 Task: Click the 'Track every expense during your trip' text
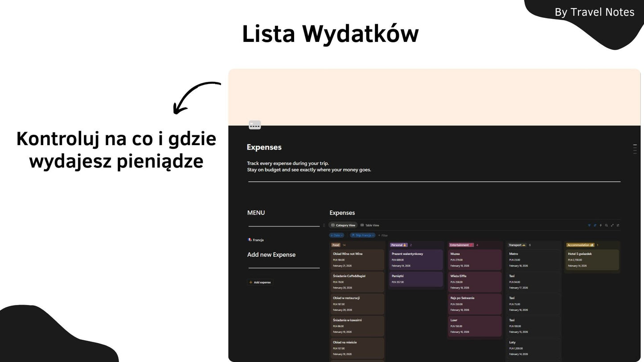click(x=288, y=163)
